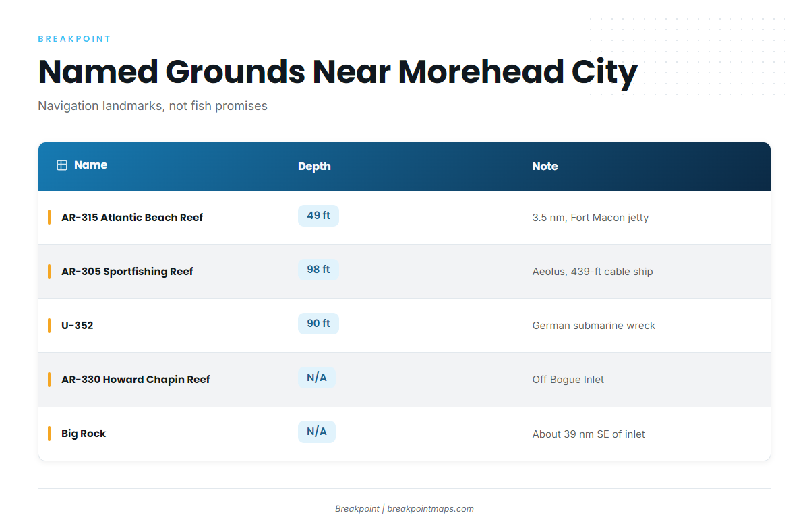Click N/A depth badge for Big Rock row

point(317,432)
